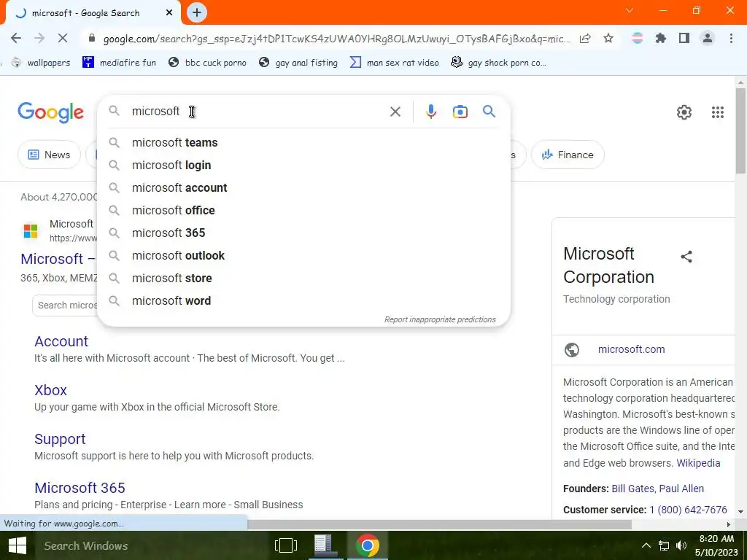Open the Paul Allen founder link
The width and height of the screenshot is (747, 560).
(681, 489)
